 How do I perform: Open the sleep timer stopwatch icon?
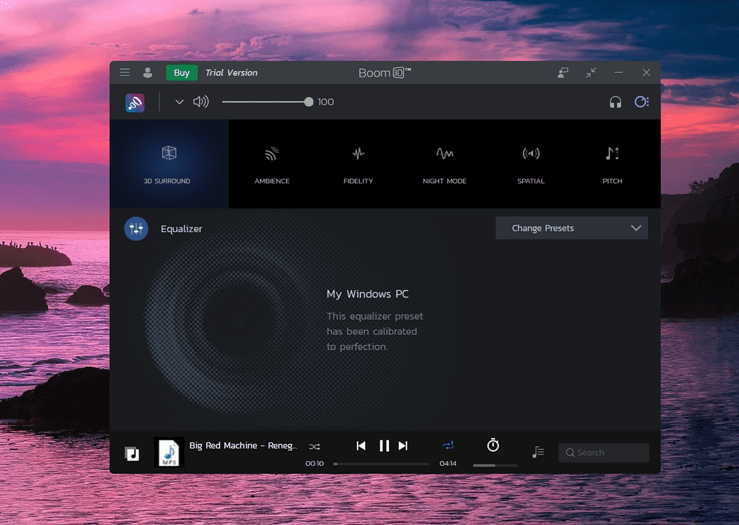[x=493, y=445]
